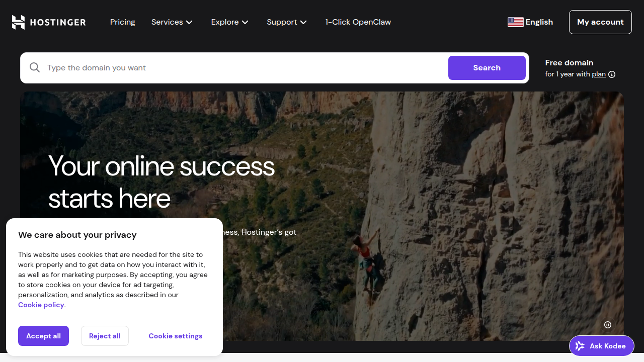Expand the Explore dropdown menu

pyautogui.click(x=230, y=22)
